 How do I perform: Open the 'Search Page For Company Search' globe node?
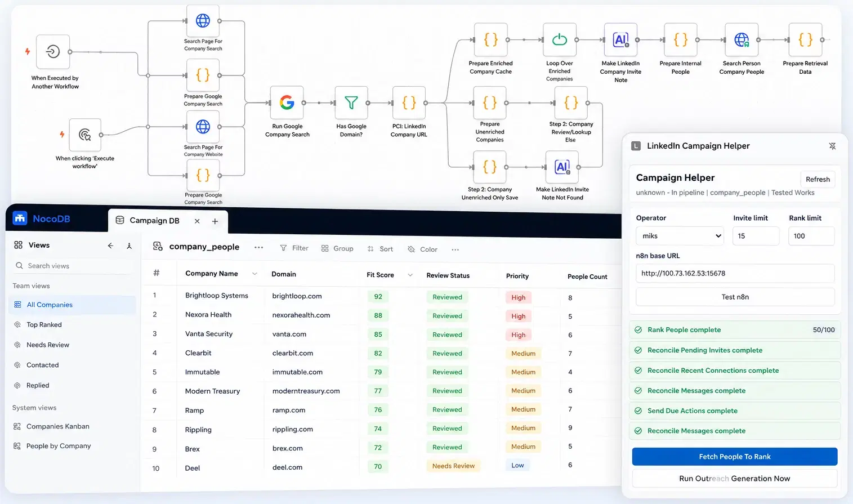pos(203,21)
